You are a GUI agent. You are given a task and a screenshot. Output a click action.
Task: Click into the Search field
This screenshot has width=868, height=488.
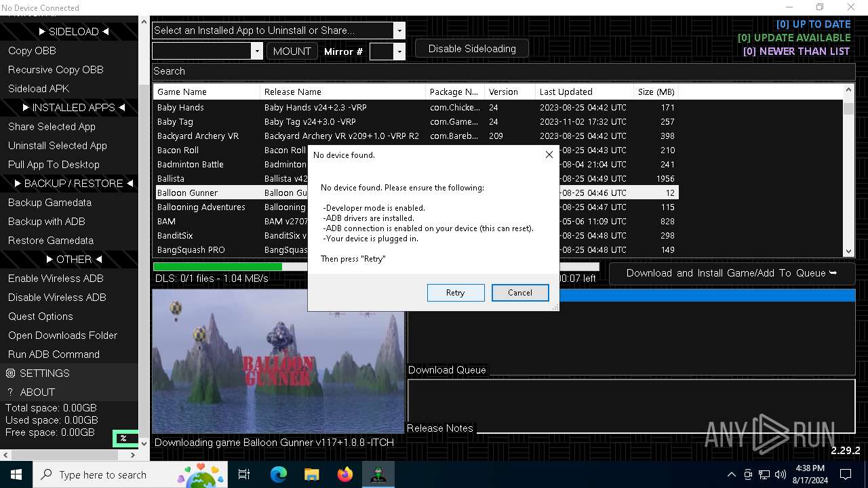pos(503,71)
